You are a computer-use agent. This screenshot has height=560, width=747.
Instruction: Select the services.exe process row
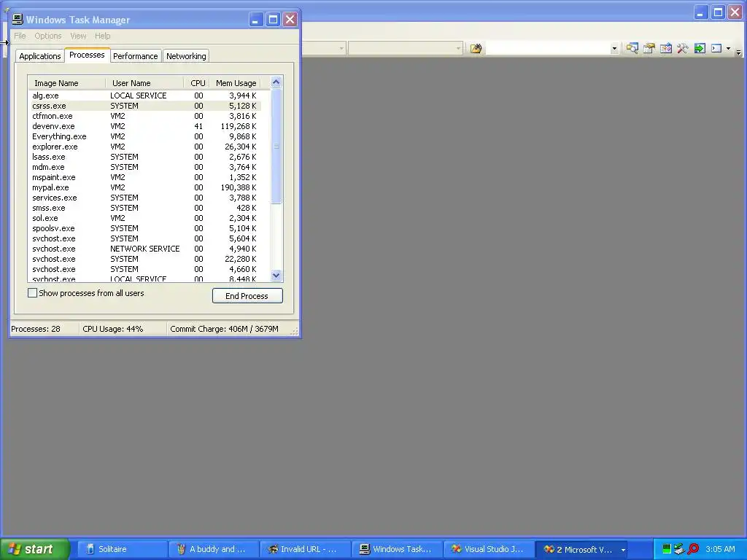[x=145, y=198]
